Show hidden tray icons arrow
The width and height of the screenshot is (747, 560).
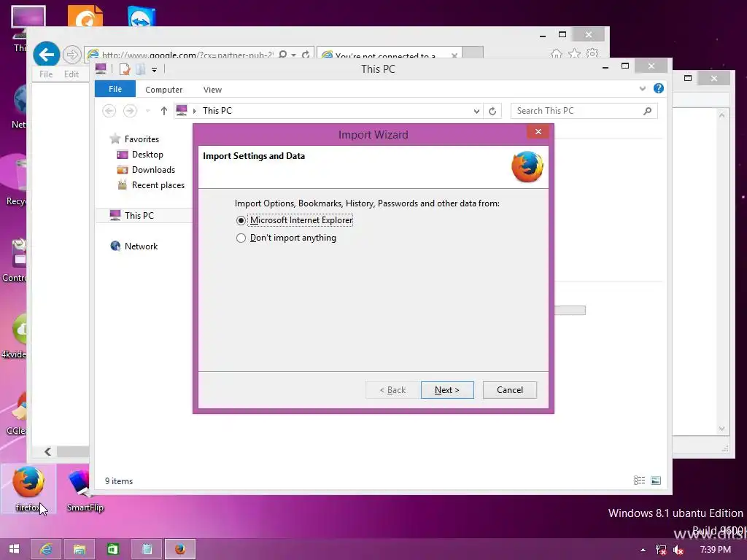[x=643, y=550]
